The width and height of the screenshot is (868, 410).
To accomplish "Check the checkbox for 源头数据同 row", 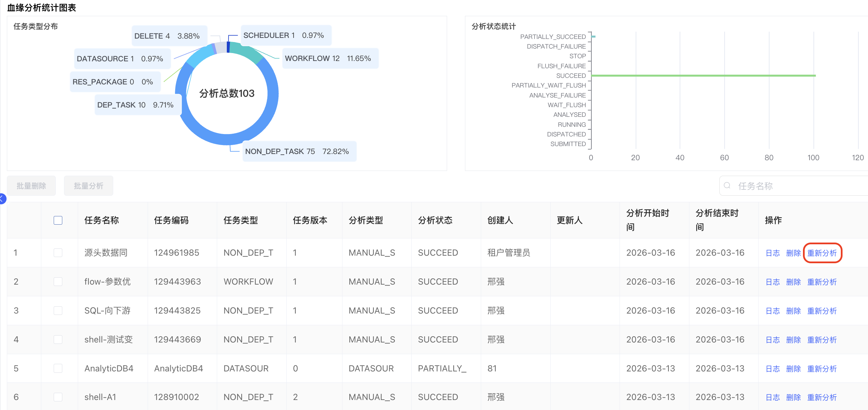I will tap(58, 253).
